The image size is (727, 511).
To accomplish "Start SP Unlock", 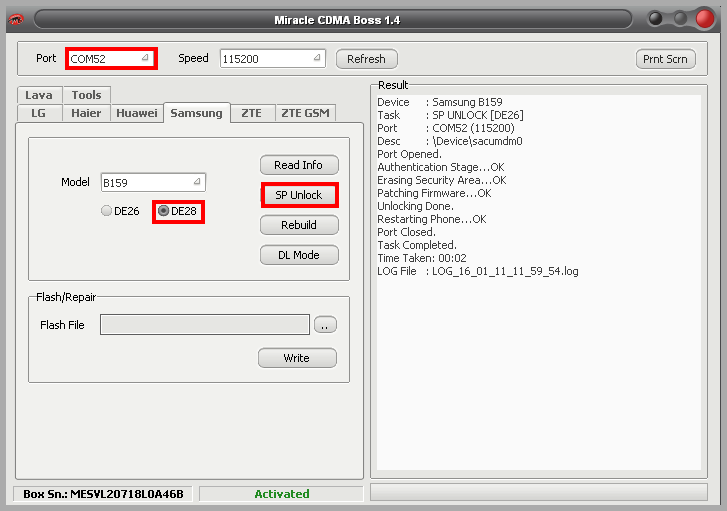I will (299, 195).
